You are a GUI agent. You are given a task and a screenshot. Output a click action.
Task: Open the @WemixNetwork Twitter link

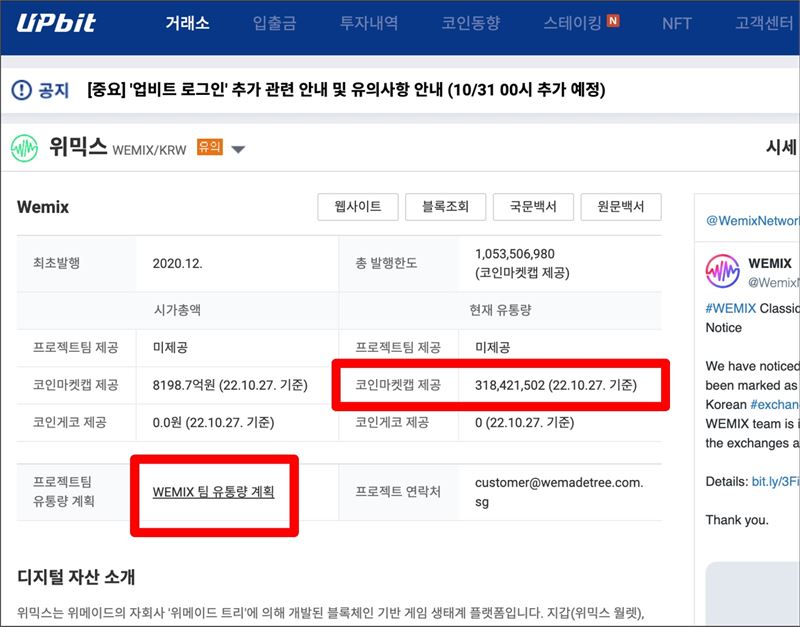click(752, 220)
